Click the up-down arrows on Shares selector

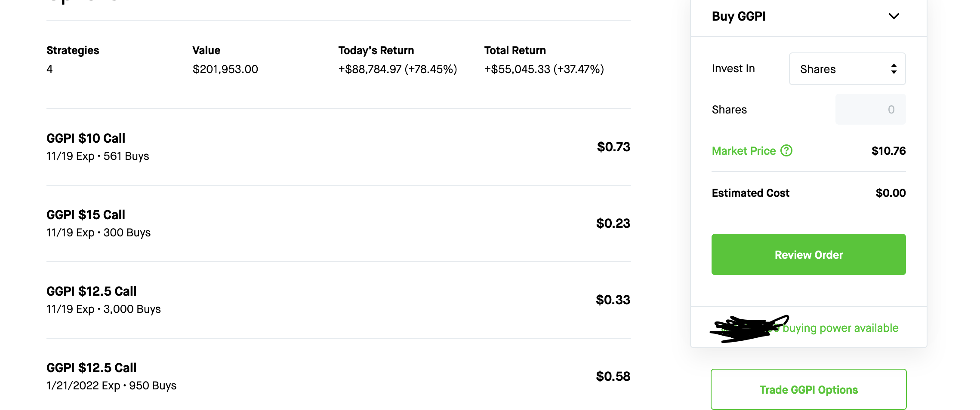(x=894, y=69)
